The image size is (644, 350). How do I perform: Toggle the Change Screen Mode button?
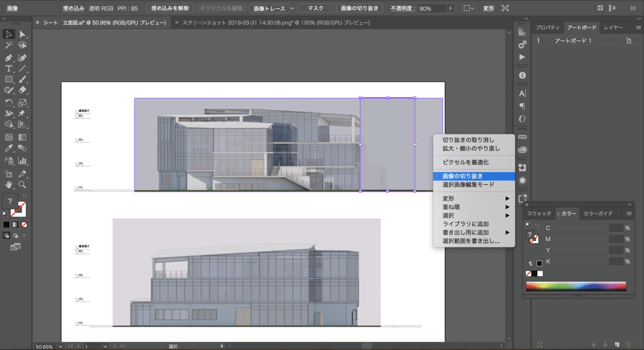(x=16, y=247)
